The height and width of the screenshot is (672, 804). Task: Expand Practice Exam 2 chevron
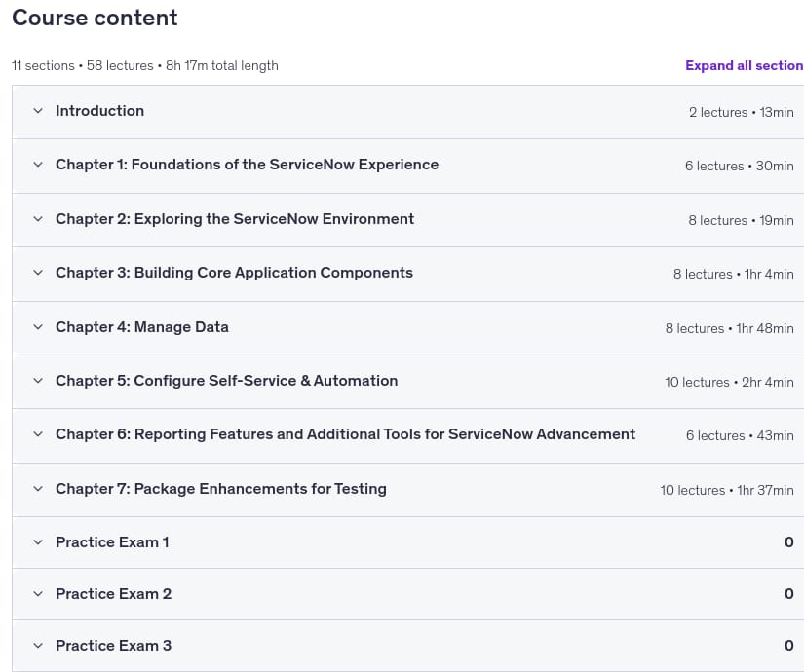pyautogui.click(x=38, y=593)
